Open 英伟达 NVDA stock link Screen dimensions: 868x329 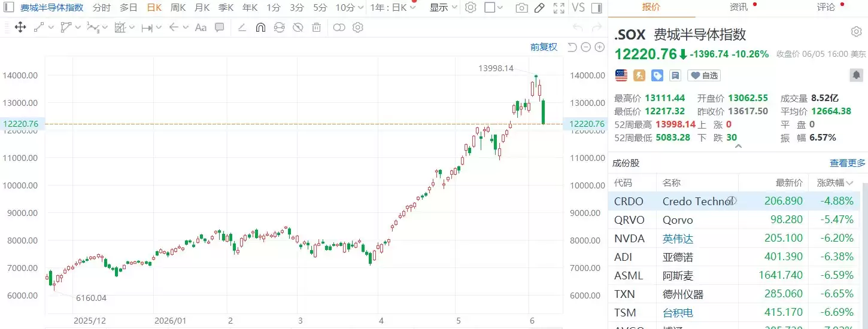[678, 239]
